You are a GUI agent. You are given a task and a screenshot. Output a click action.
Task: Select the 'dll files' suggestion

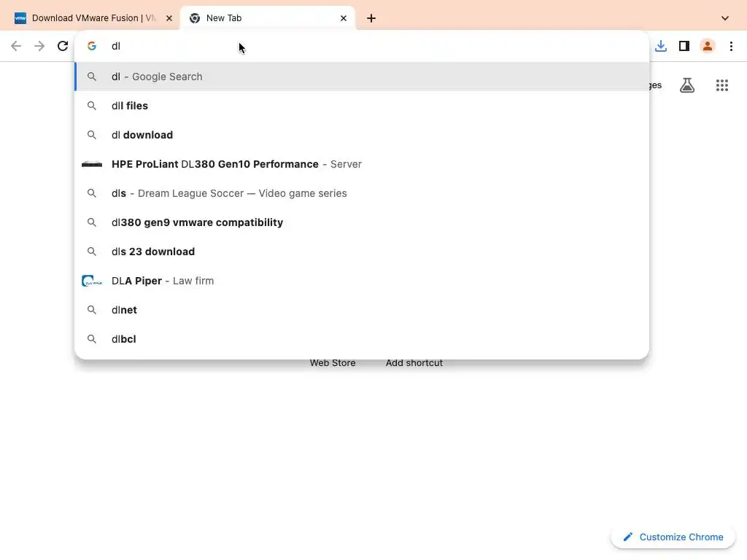pyautogui.click(x=362, y=106)
